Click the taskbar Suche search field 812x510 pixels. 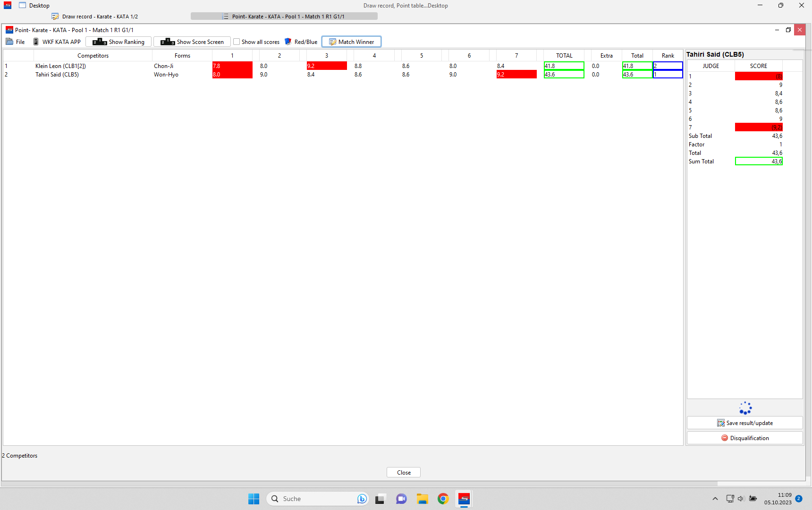pos(317,499)
